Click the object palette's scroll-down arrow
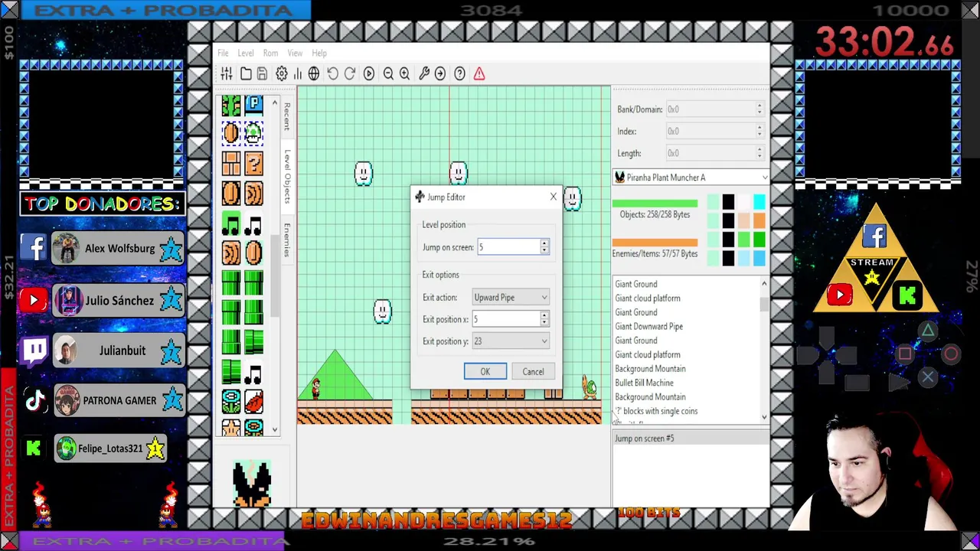Image resolution: width=980 pixels, height=551 pixels. click(x=275, y=430)
